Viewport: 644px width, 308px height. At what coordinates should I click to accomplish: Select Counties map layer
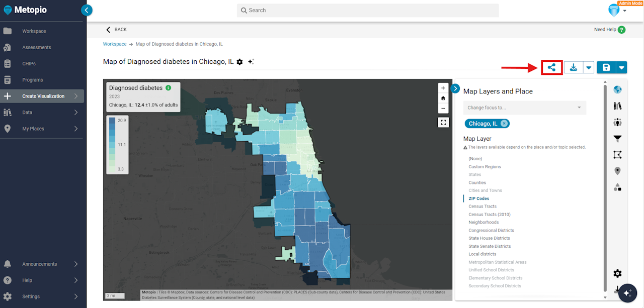pyautogui.click(x=477, y=182)
